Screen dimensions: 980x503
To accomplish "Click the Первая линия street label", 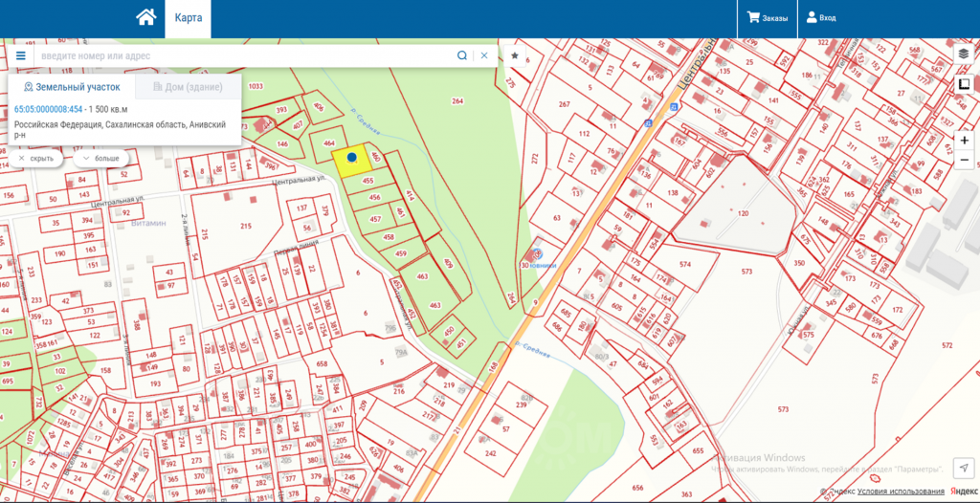I will click(x=297, y=248).
